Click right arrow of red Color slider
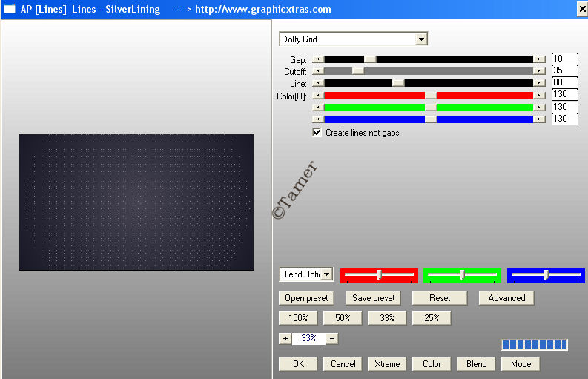 click(539, 95)
